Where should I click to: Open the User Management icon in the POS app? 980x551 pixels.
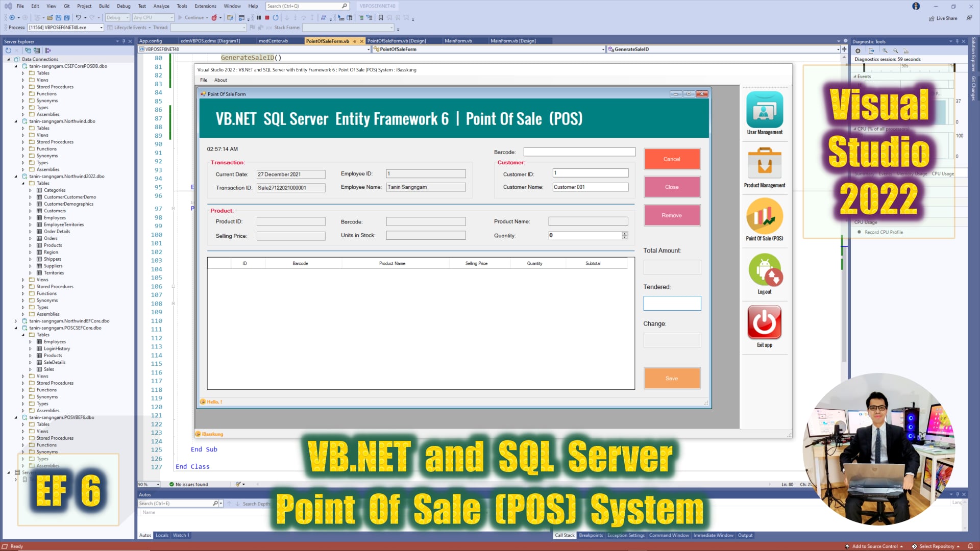click(765, 110)
